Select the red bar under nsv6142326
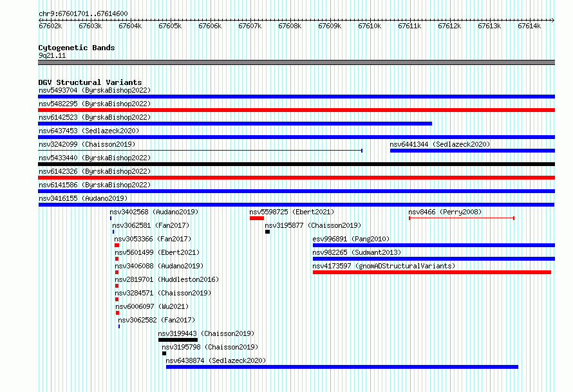The image size is (573, 392). [296, 178]
